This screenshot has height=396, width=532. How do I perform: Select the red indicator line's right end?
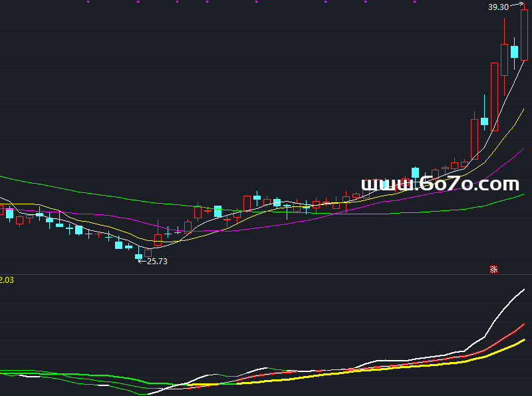523,325
